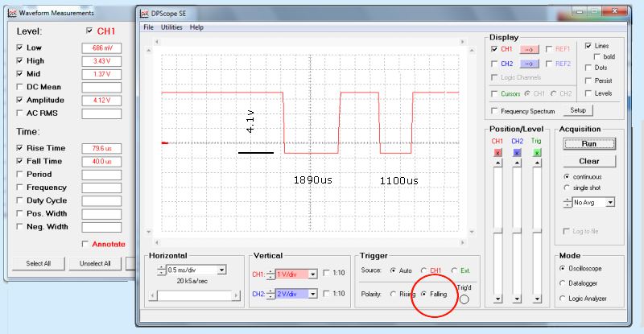
Task: Switch to Datalogger mode
Action: tap(562, 283)
